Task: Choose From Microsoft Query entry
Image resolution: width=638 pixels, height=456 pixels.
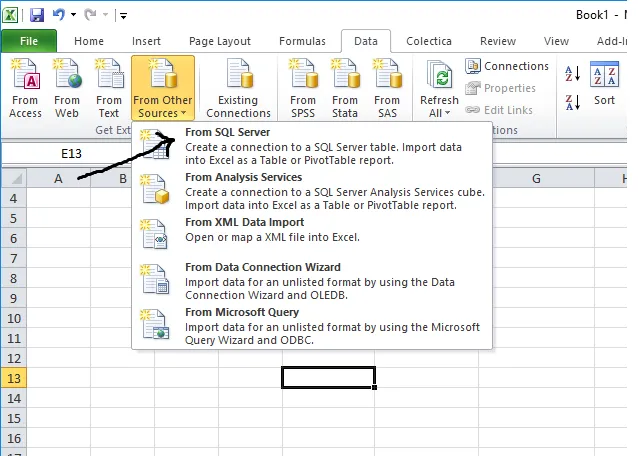Action: [x=312, y=325]
